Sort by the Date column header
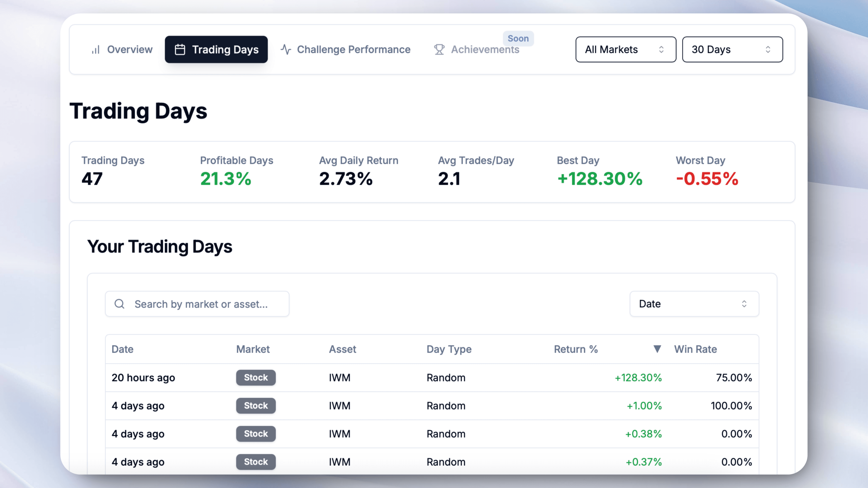 [x=122, y=349]
